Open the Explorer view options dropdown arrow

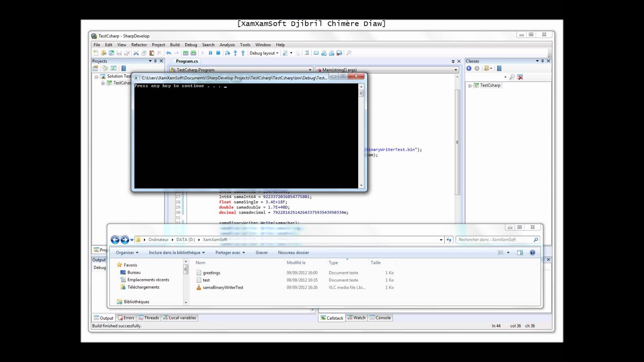tap(508, 252)
